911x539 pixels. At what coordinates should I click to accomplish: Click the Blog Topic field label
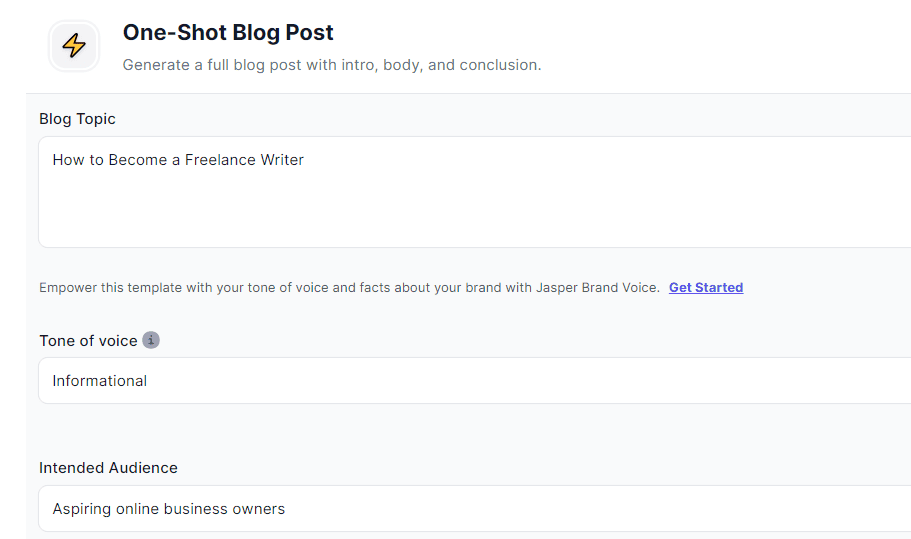[x=77, y=119]
